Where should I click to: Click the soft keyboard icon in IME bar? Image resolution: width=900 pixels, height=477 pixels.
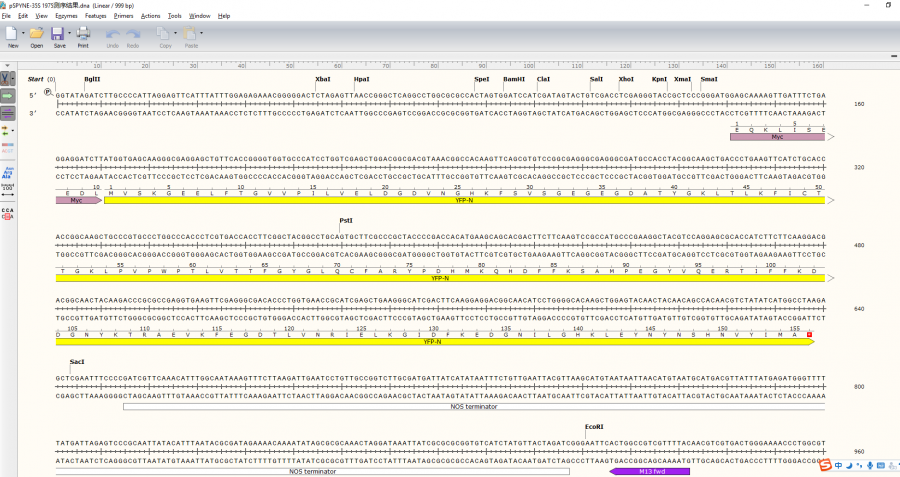click(x=880, y=466)
